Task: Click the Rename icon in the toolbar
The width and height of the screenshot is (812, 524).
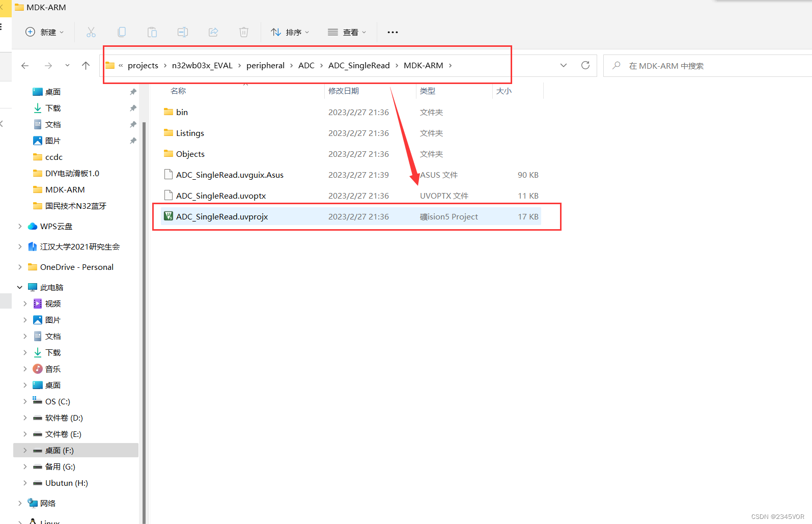Action: (183, 32)
